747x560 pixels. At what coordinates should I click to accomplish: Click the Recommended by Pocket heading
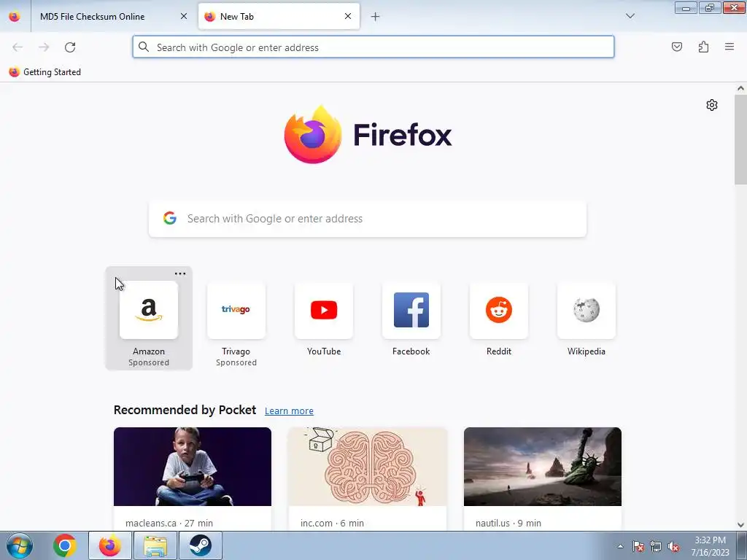coord(185,410)
